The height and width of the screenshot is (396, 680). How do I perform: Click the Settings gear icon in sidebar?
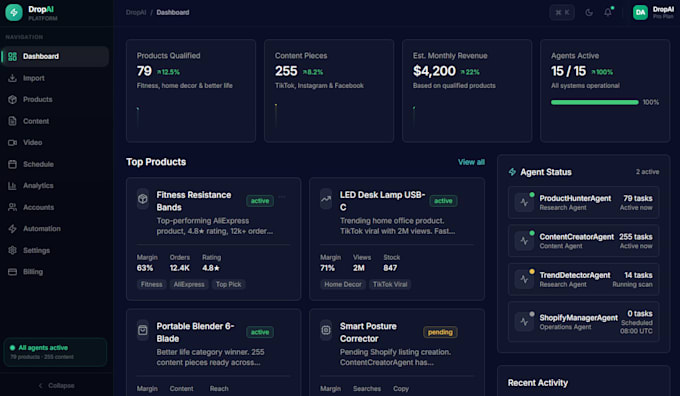pos(12,250)
